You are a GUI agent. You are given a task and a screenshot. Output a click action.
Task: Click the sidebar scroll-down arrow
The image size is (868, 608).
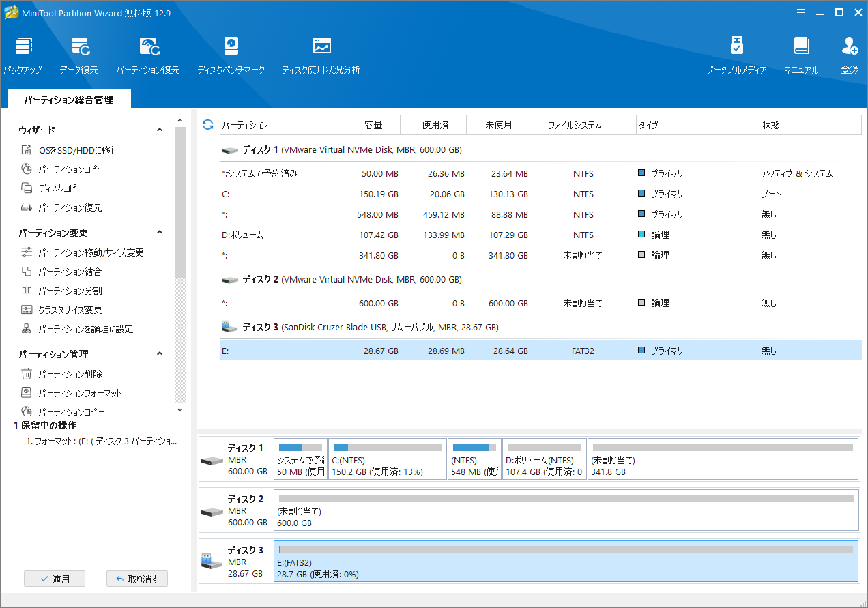[180, 410]
